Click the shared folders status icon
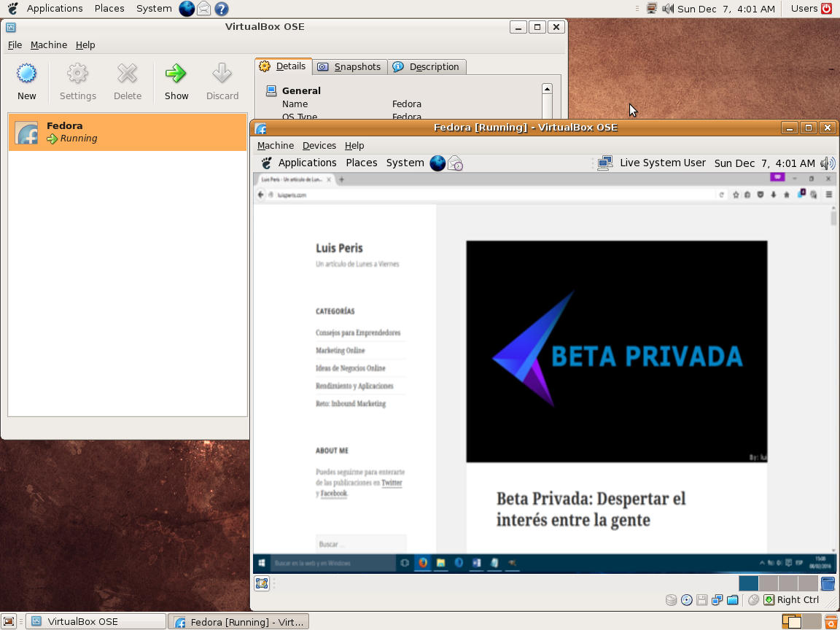The width and height of the screenshot is (840, 630). pos(732,600)
